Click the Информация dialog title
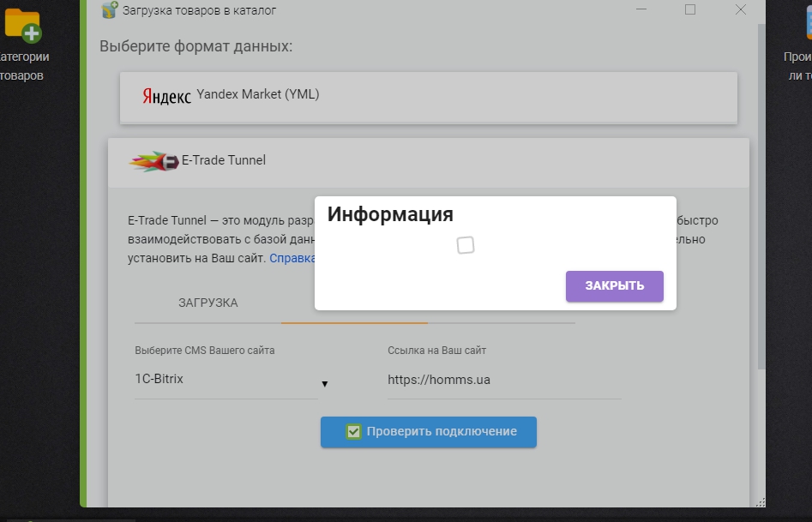The image size is (812, 522). (x=390, y=214)
